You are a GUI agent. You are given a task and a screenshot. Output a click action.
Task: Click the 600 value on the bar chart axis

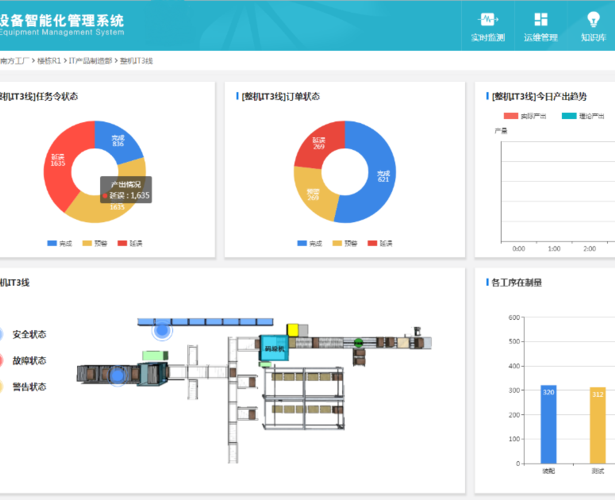click(514, 317)
